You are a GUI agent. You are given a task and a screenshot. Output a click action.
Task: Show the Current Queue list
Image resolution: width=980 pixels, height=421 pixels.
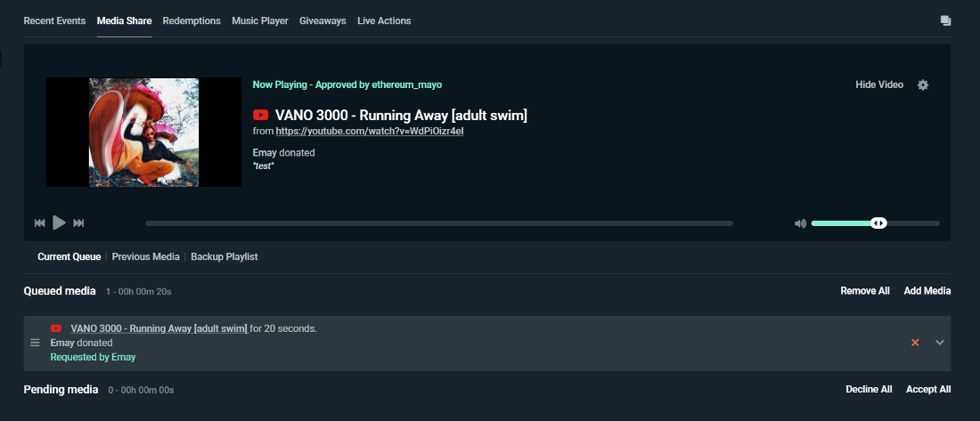click(69, 256)
